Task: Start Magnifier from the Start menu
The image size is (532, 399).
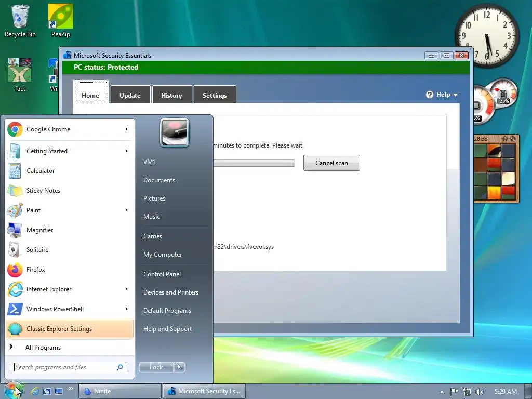Action: tap(70, 230)
